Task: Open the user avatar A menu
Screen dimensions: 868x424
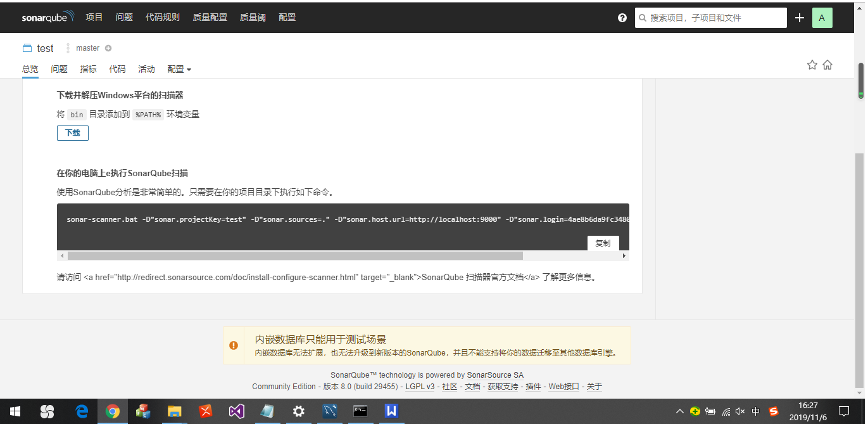Action: [x=822, y=18]
